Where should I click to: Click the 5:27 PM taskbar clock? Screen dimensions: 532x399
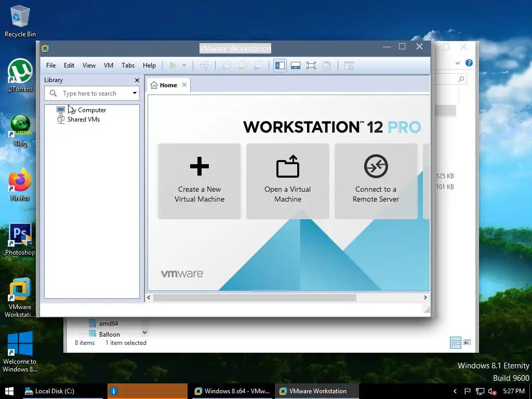pyautogui.click(x=514, y=391)
